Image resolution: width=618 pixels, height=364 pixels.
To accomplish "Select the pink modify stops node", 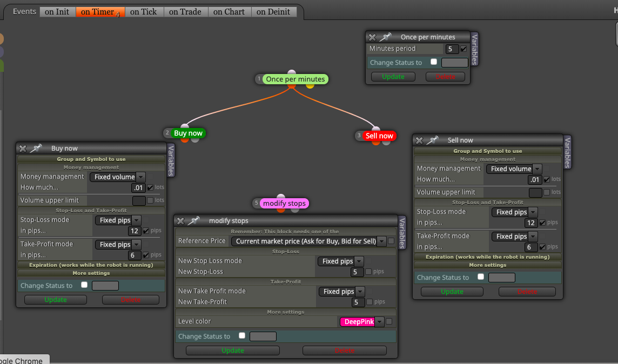I will click(284, 203).
